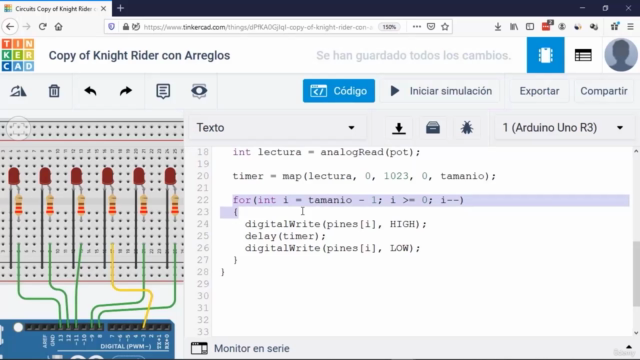This screenshot has width=640, height=360.
Task: Click the Tinkercad URL address bar
Action: point(257,27)
